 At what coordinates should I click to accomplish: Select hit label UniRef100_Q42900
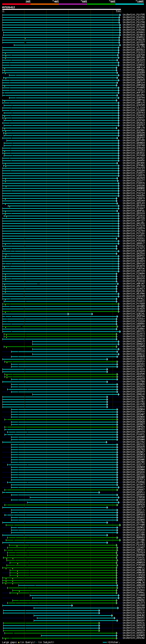(x=134, y=590)
